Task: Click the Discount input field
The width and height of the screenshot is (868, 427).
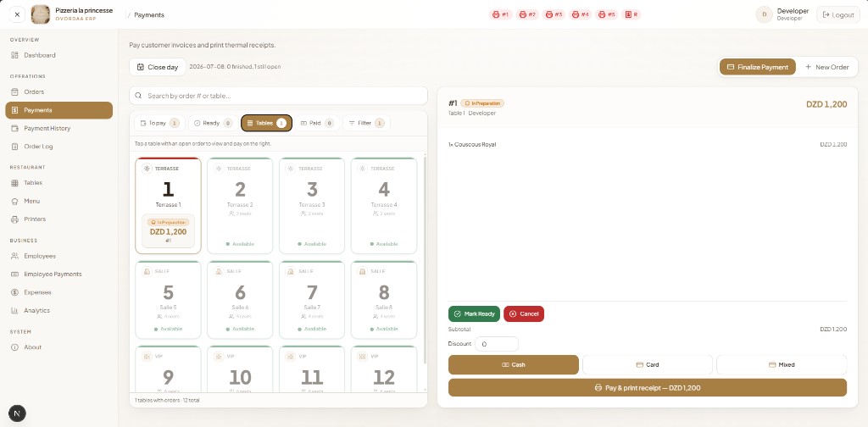Action: click(x=497, y=344)
